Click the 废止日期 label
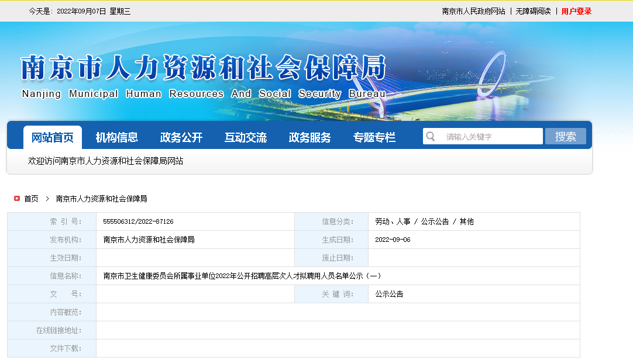The width and height of the screenshot is (633, 364). pyautogui.click(x=338, y=258)
